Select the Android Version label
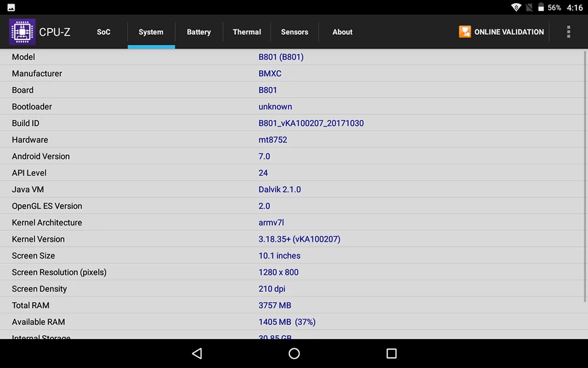The width and height of the screenshot is (588, 368). coord(41,156)
